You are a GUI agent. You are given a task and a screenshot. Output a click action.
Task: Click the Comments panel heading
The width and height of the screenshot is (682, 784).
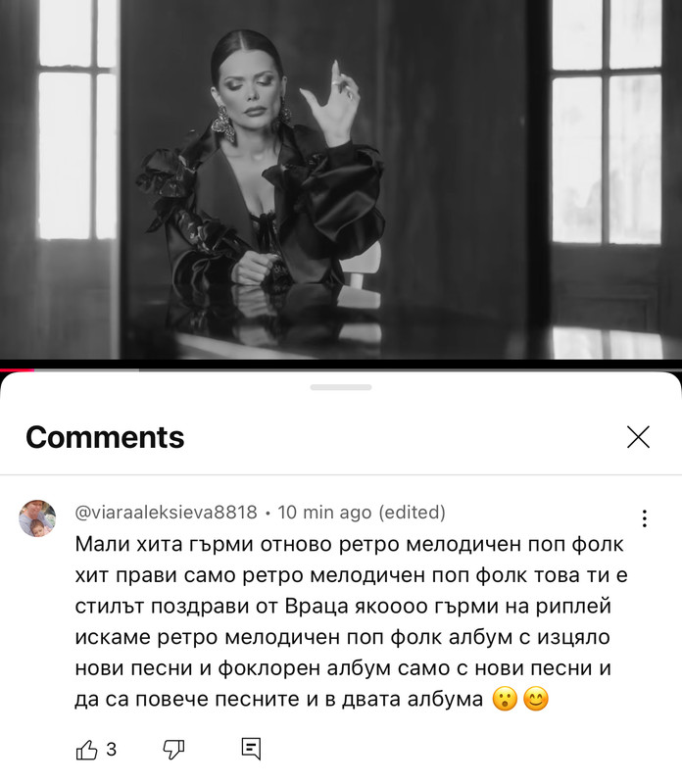[105, 437]
